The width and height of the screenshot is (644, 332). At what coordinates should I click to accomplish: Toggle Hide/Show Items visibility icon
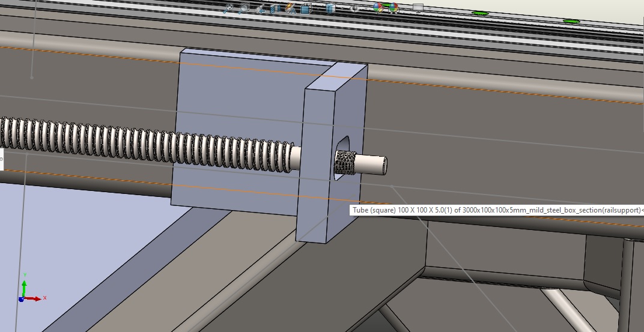(x=354, y=8)
